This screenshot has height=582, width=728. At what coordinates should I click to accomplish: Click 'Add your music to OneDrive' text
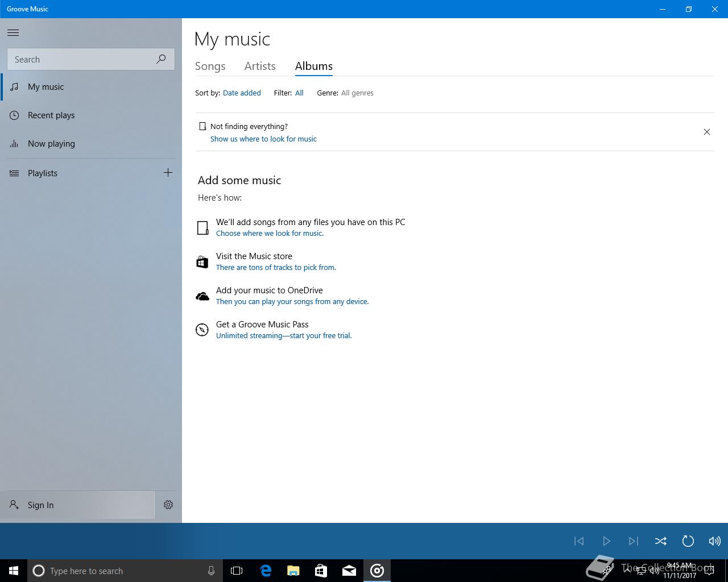[x=270, y=290]
